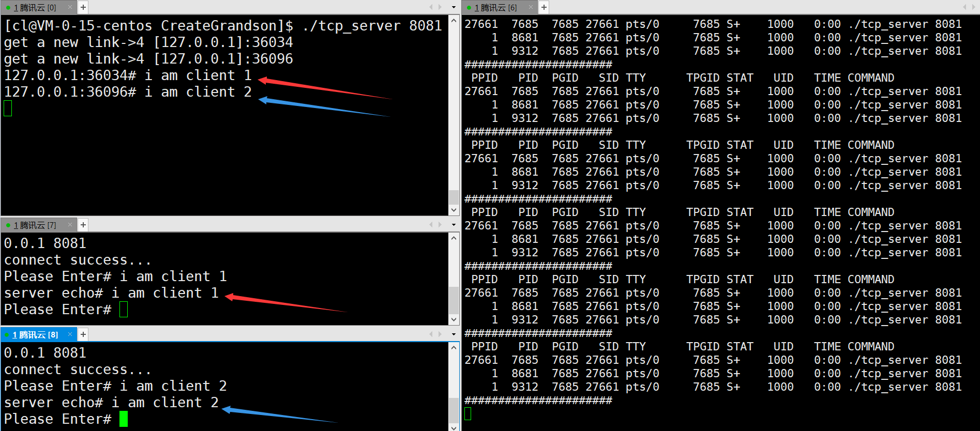
Task: Close the 腾讯云 [6] tab with its x
Action: point(531,7)
